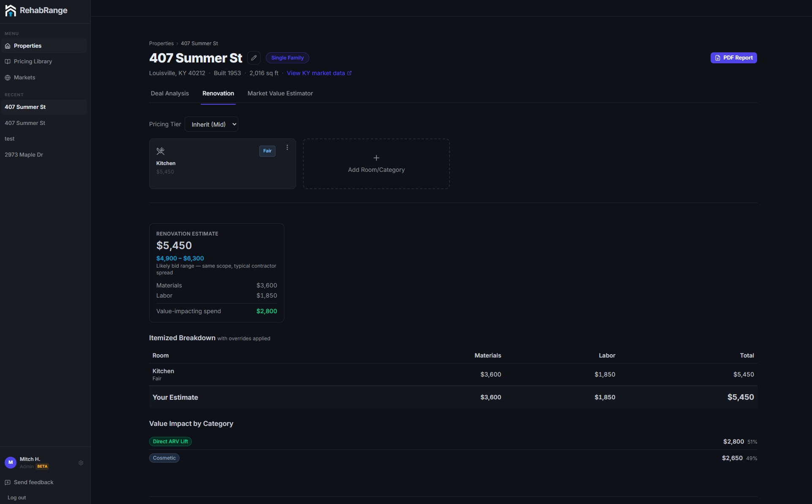Click the Value-impacting spend $2,800 value
The image size is (812, 504).
click(x=267, y=311)
